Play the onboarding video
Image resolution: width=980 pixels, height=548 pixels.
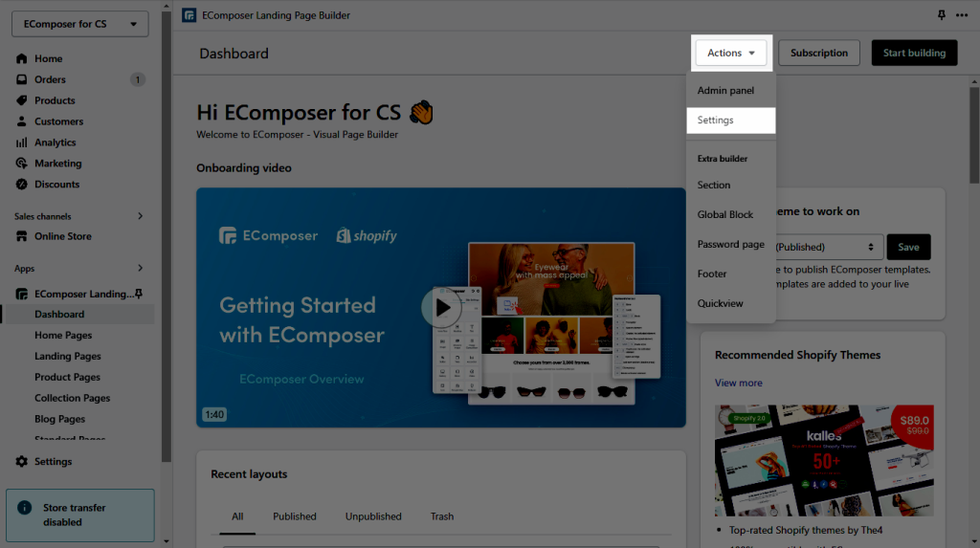point(441,307)
